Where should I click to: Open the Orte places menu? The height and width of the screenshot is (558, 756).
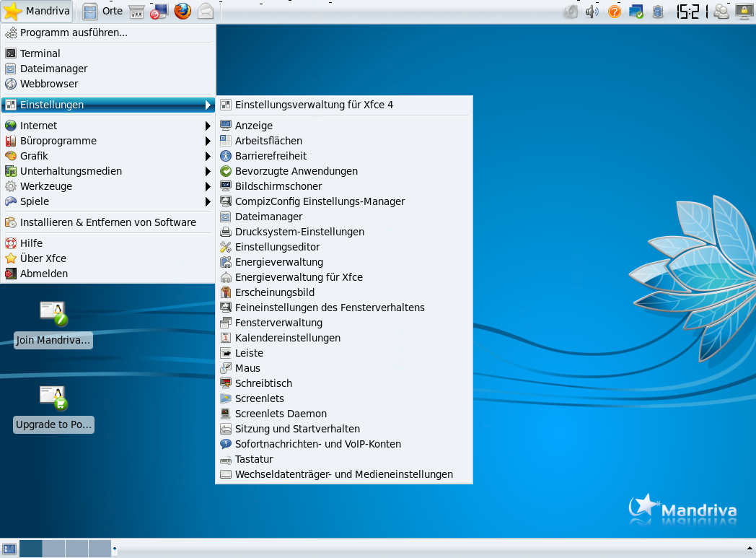tap(103, 12)
